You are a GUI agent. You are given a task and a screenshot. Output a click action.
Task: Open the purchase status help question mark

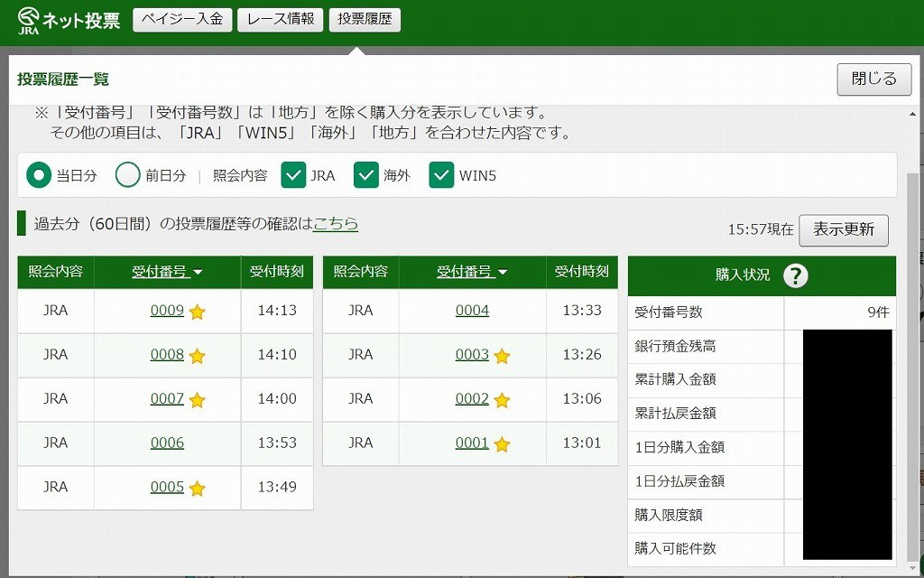pos(795,275)
